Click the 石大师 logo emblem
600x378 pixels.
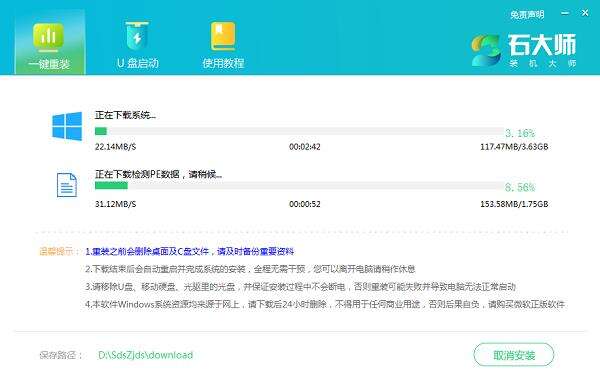point(486,50)
